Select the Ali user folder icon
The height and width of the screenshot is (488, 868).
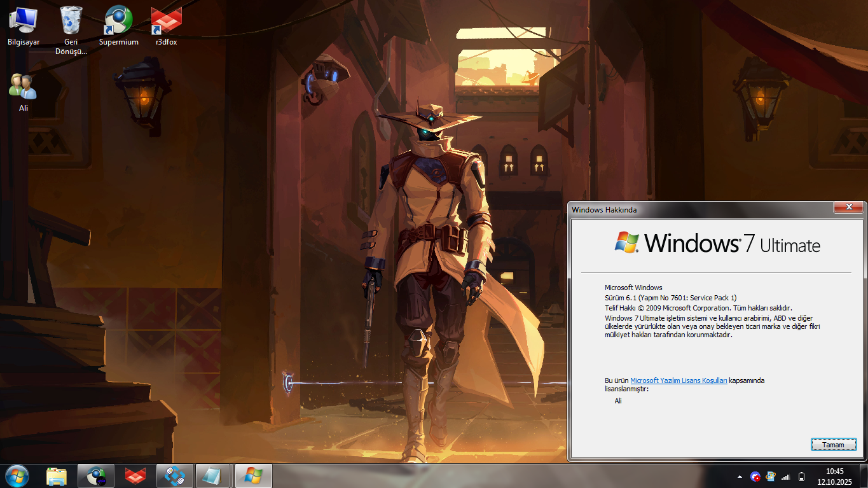(24, 92)
